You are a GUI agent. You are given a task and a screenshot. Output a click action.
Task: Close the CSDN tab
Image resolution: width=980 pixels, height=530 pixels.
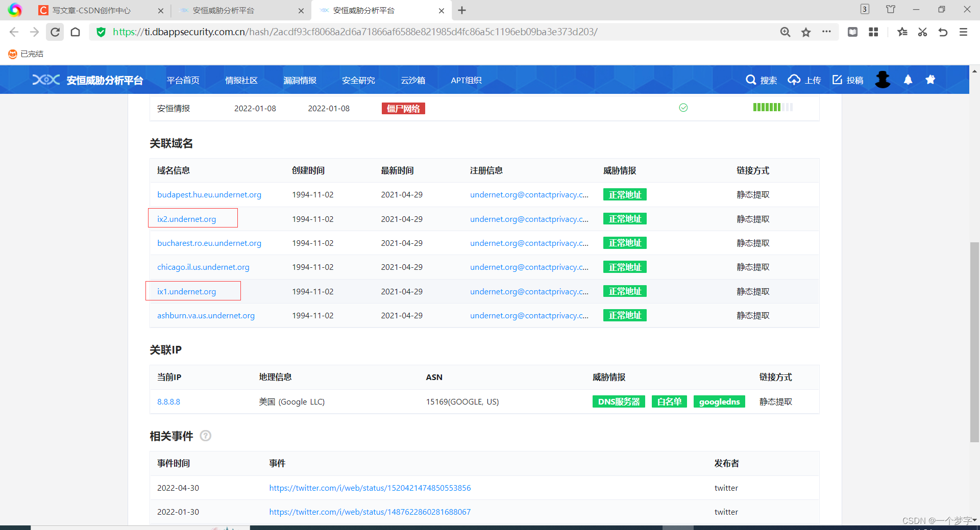point(161,10)
